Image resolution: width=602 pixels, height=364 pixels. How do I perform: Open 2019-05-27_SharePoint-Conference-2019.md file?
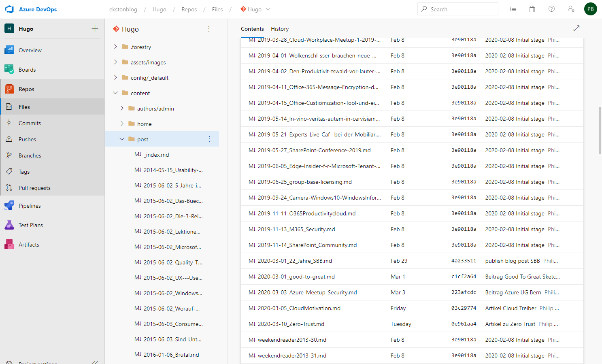[314, 150]
